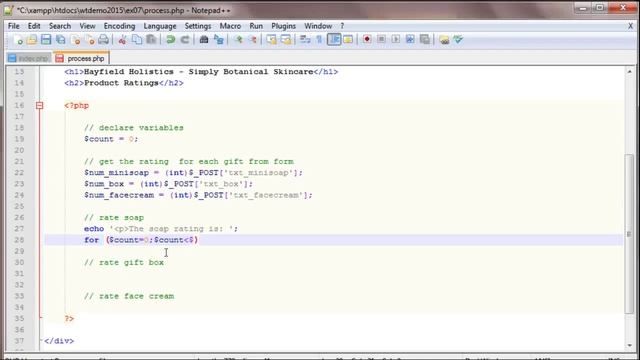The height and width of the screenshot is (360, 640).
Task: Start macro recording with red dot icon
Action: 367,40
